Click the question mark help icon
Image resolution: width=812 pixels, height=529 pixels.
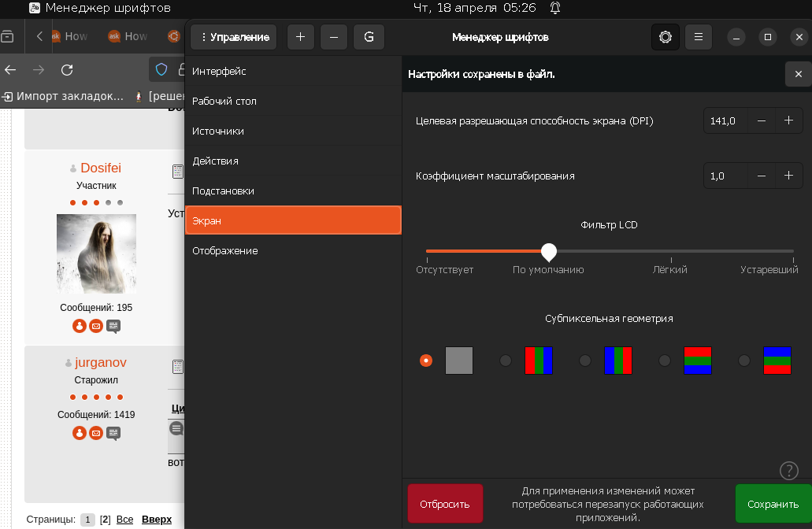[788, 471]
